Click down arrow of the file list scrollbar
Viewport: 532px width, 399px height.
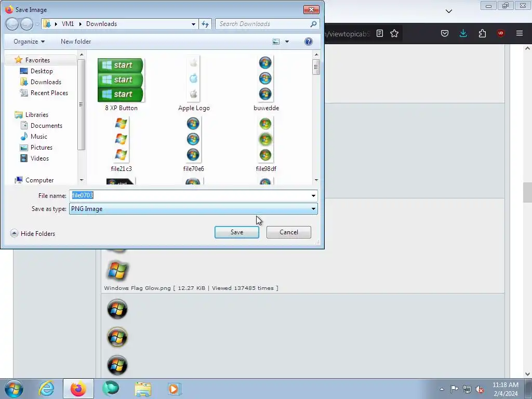[x=316, y=180]
